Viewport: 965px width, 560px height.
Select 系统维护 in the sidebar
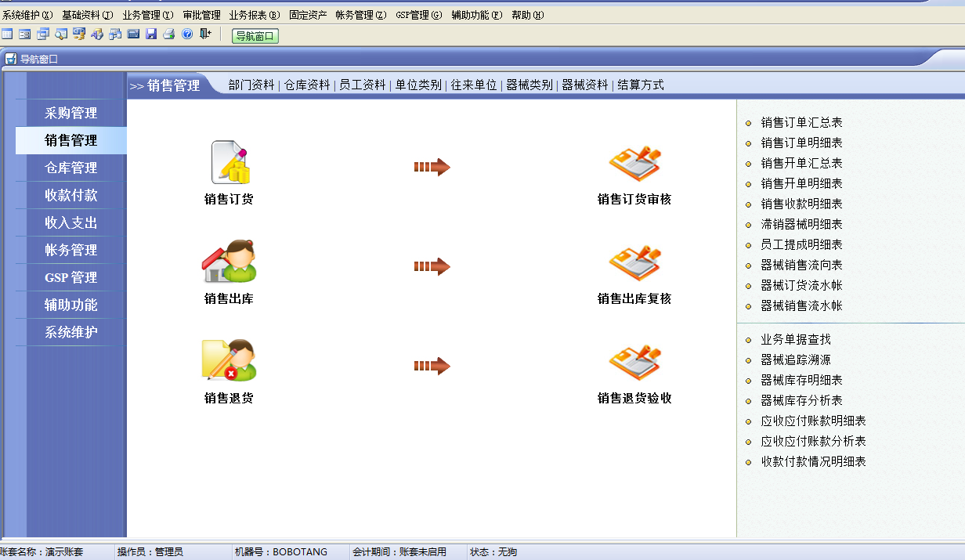pos(71,332)
